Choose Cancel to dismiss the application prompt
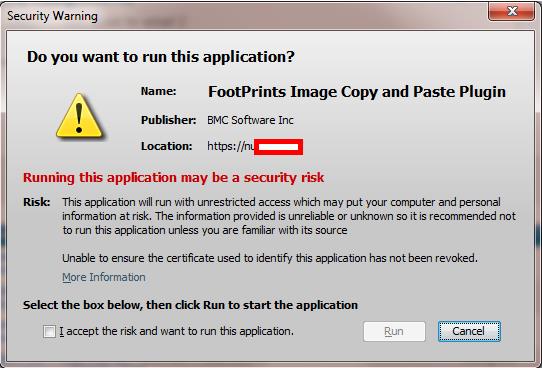Image resolution: width=542 pixels, height=368 pixels. [469, 332]
